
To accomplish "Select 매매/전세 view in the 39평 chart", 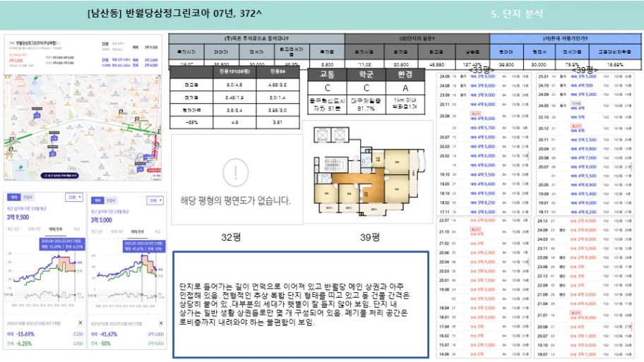I will [x=138, y=232].
